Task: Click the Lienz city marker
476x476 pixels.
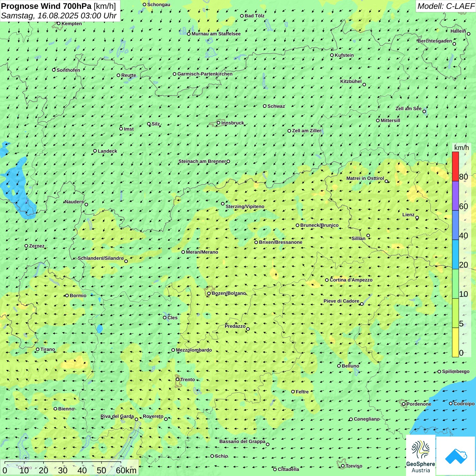Action: point(417,218)
